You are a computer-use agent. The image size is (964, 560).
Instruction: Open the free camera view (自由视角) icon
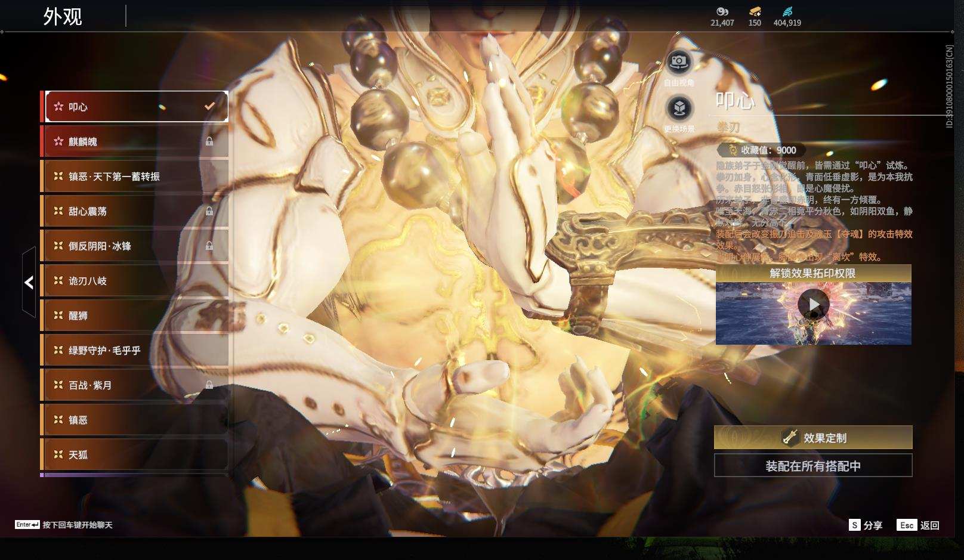pos(678,61)
